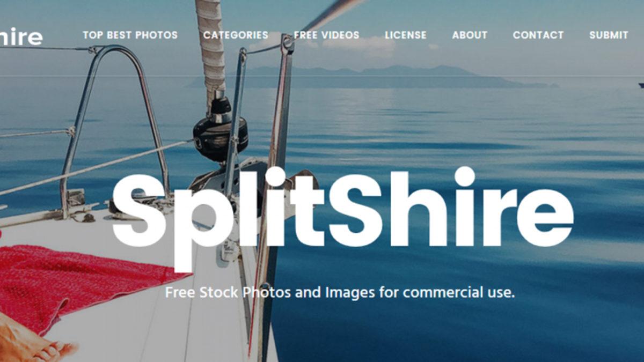Screen dimensions: 644x362
Task: Open the About page
Action: click(x=470, y=35)
